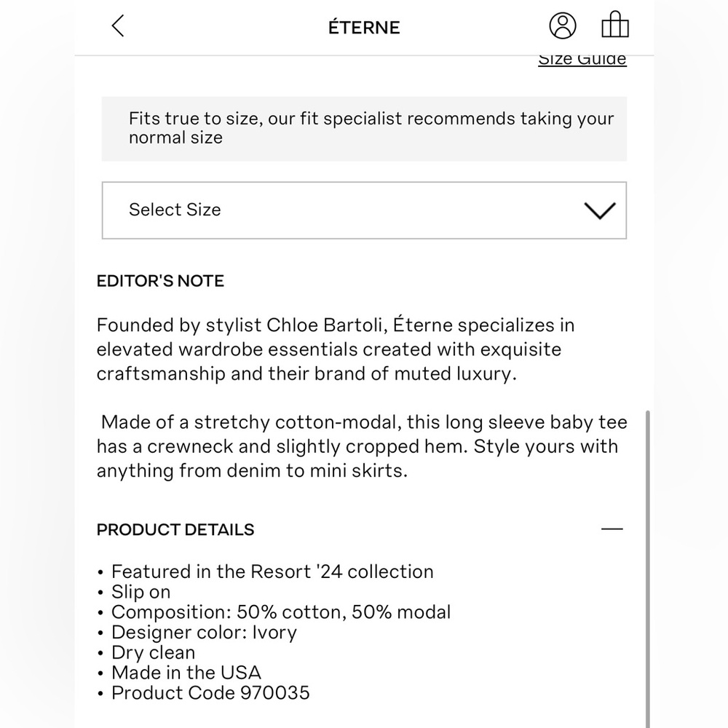Open the Select Size dropdown
Screen dimensions: 728x728
pos(364,210)
